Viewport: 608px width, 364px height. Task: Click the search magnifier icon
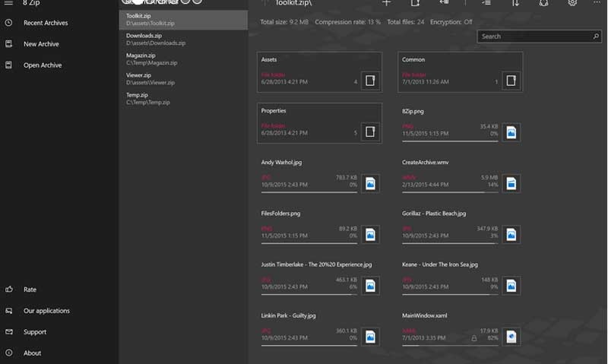(596, 36)
